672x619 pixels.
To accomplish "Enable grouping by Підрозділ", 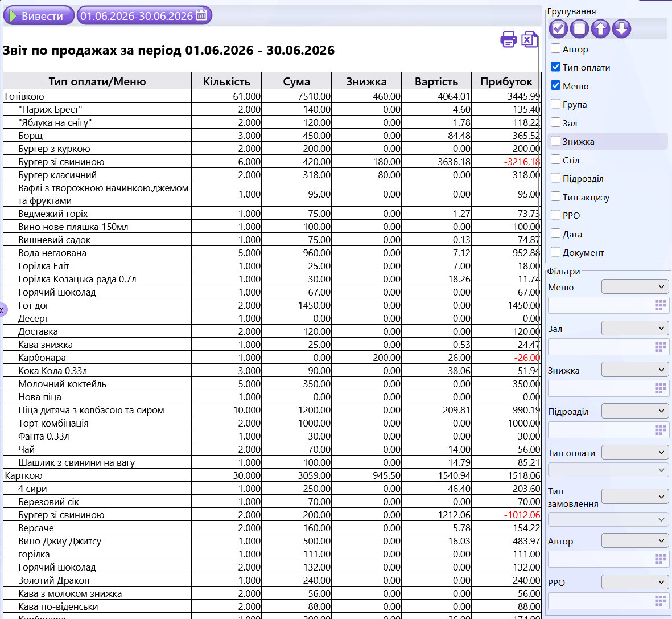I will 555,178.
